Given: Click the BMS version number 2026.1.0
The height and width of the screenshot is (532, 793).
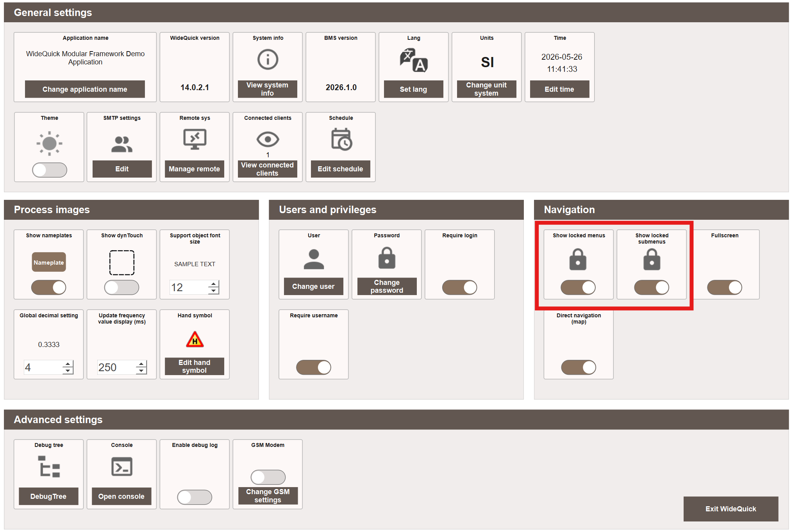Looking at the screenshot, I should point(341,87).
